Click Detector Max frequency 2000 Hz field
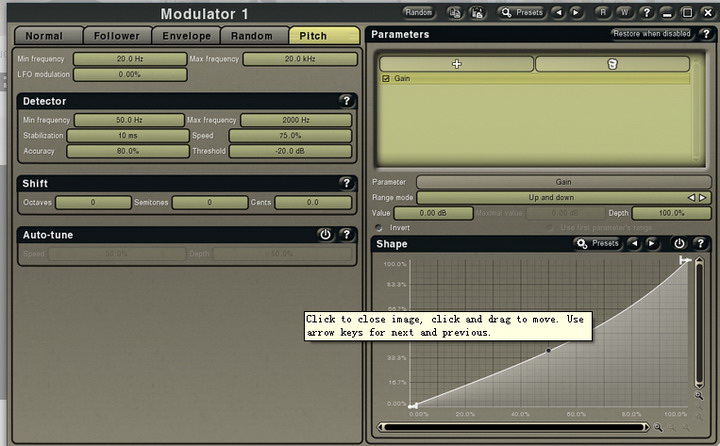 tap(296, 120)
